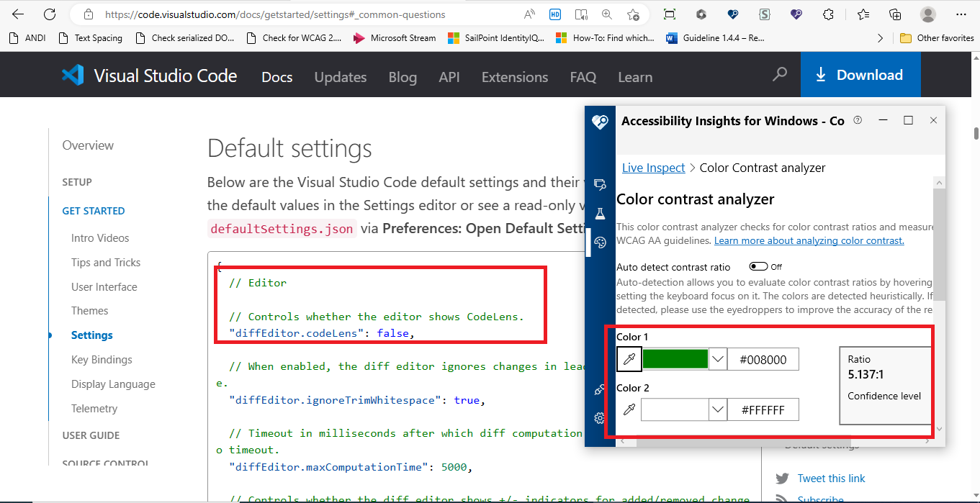Open the learn more about analyzing color contrast link
The height and width of the screenshot is (503, 980).
point(809,240)
